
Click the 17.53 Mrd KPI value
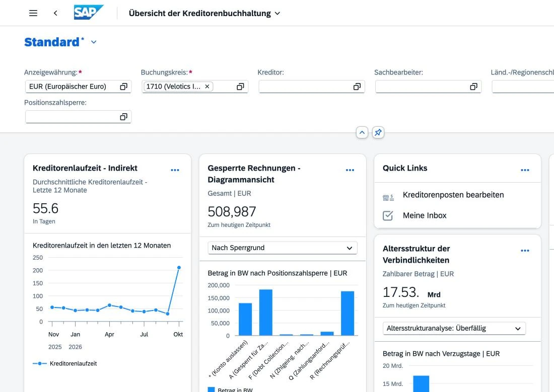pyautogui.click(x=411, y=292)
